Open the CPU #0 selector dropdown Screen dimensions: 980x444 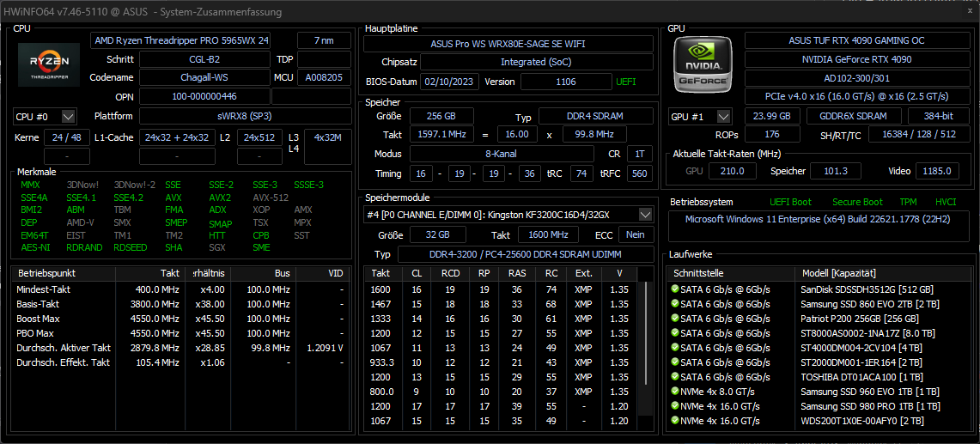[x=69, y=116]
